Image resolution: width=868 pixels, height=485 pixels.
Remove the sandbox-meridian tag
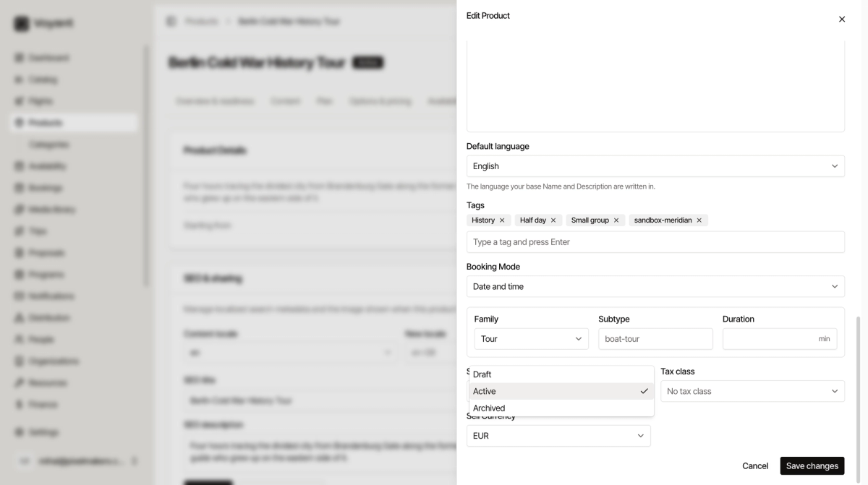[x=699, y=220]
